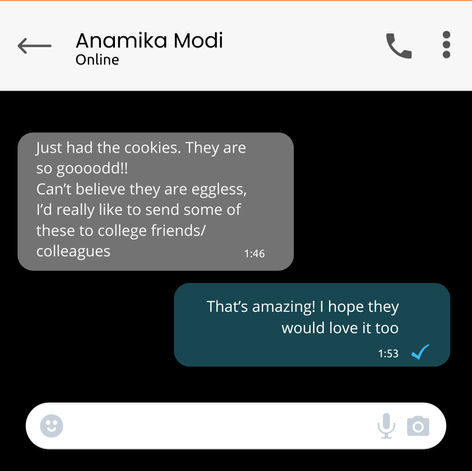
Task: Select the received cookies message bubble
Action: click(156, 201)
